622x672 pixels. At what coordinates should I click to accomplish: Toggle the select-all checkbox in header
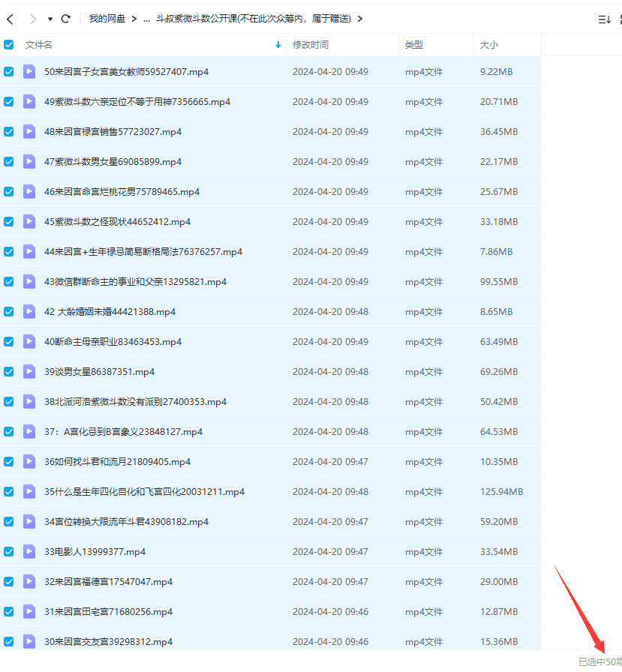9,45
